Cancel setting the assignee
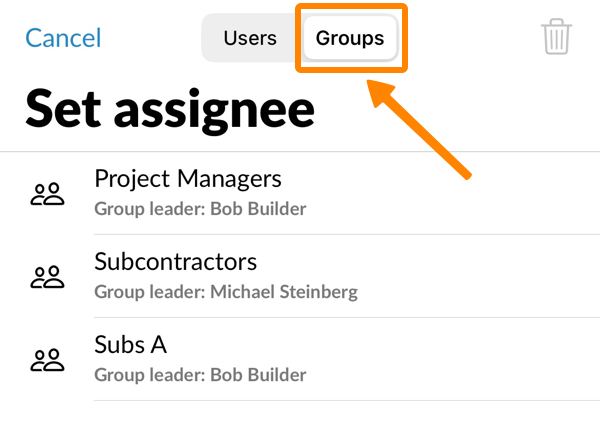Viewport: 600px width, 445px height. (63, 39)
